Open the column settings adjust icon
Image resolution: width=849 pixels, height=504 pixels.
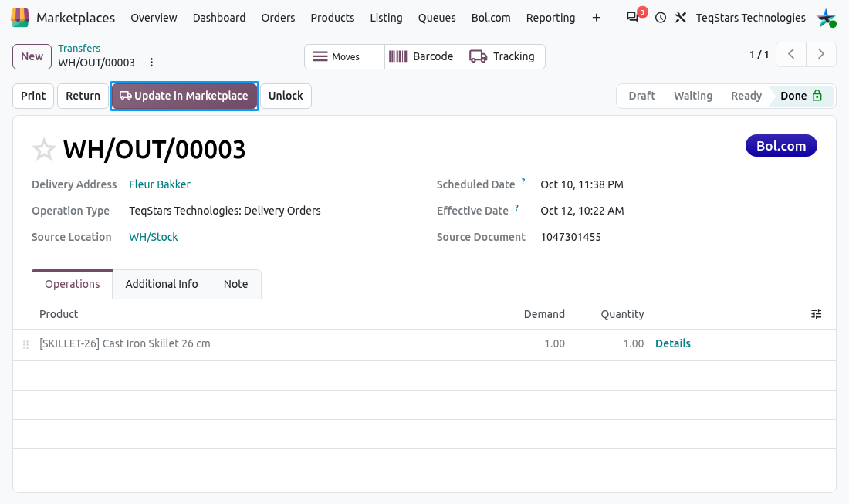(x=816, y=314)
